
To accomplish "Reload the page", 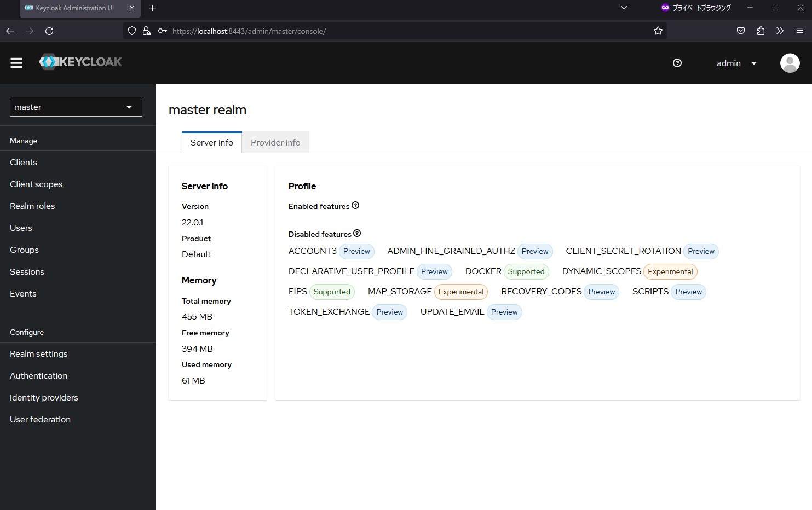I will coord(49,31).
